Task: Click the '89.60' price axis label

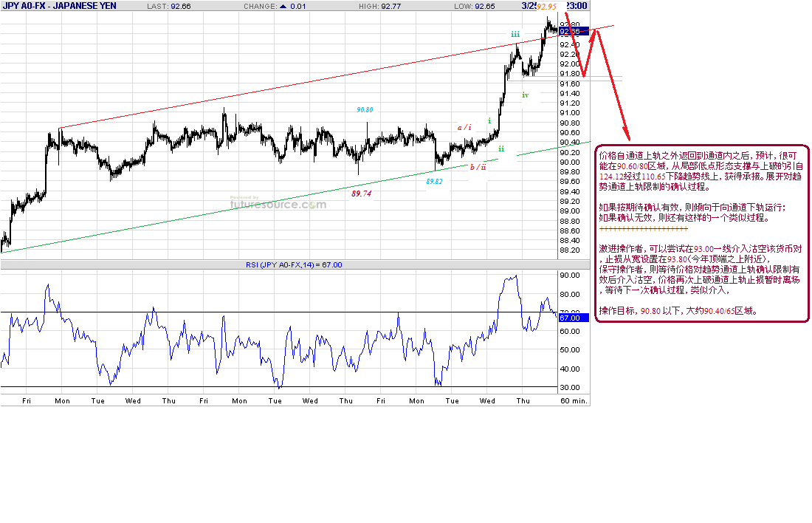Action: pos(570,182)
